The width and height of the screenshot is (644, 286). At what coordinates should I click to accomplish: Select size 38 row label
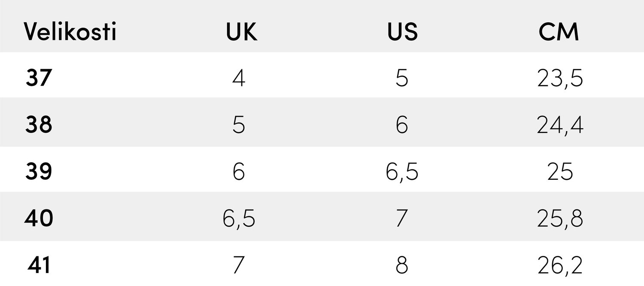[39, 125]
